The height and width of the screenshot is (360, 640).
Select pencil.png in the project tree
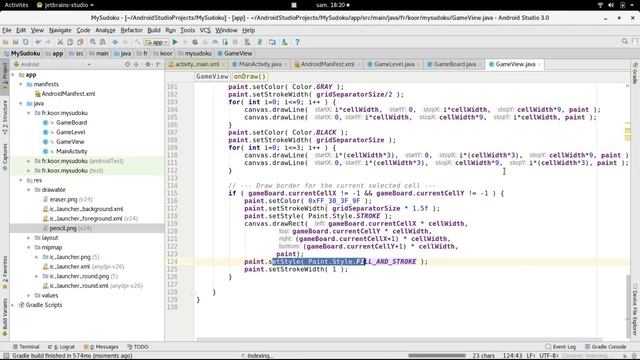(x=63, y=229)
